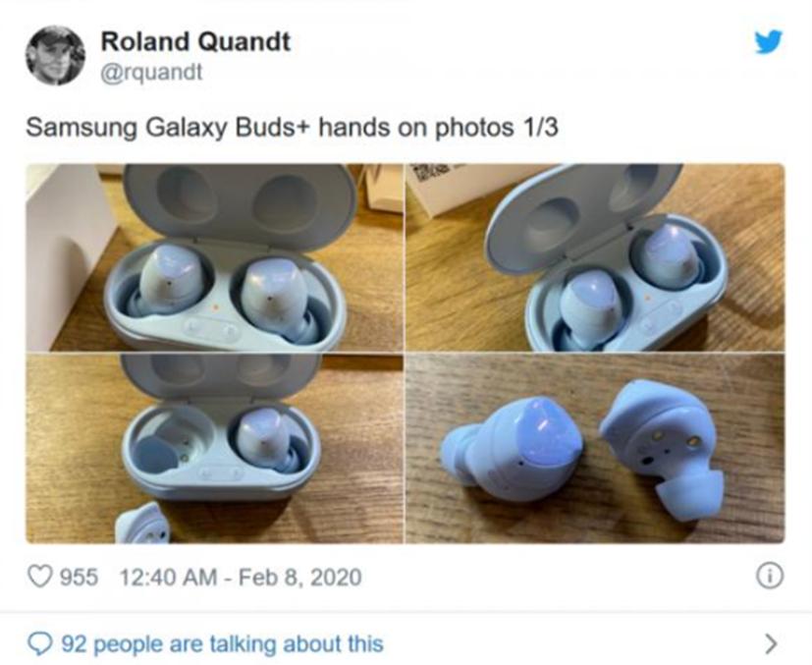Open the Roland Quandt display name link
This screenshot has width=812, height=665.
pyautogui.click(x=195, y=41)
